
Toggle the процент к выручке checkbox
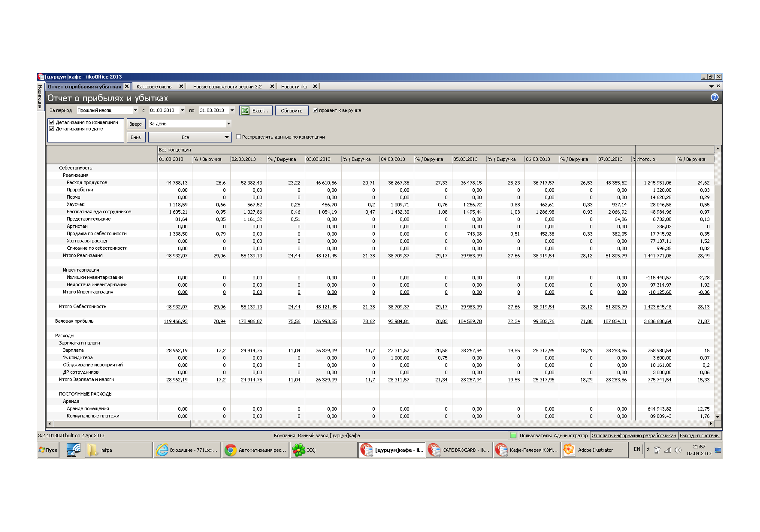click(x=315, y=110)
